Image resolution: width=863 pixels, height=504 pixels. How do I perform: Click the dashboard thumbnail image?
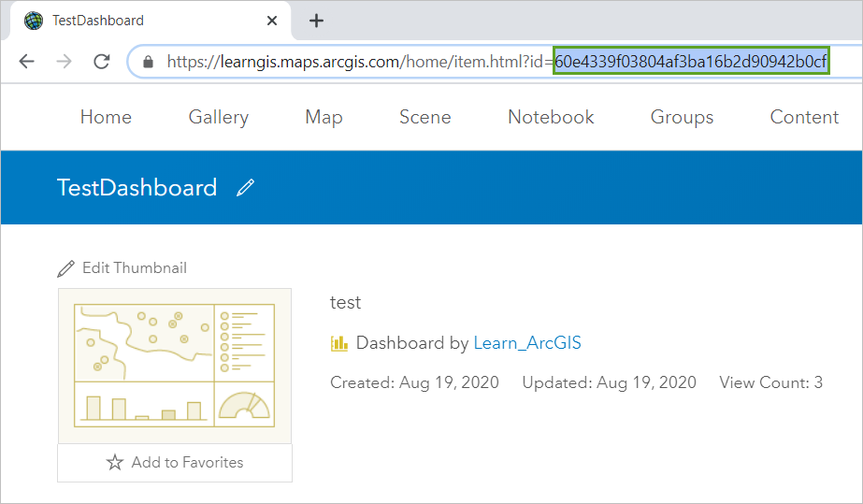[175, 366]
